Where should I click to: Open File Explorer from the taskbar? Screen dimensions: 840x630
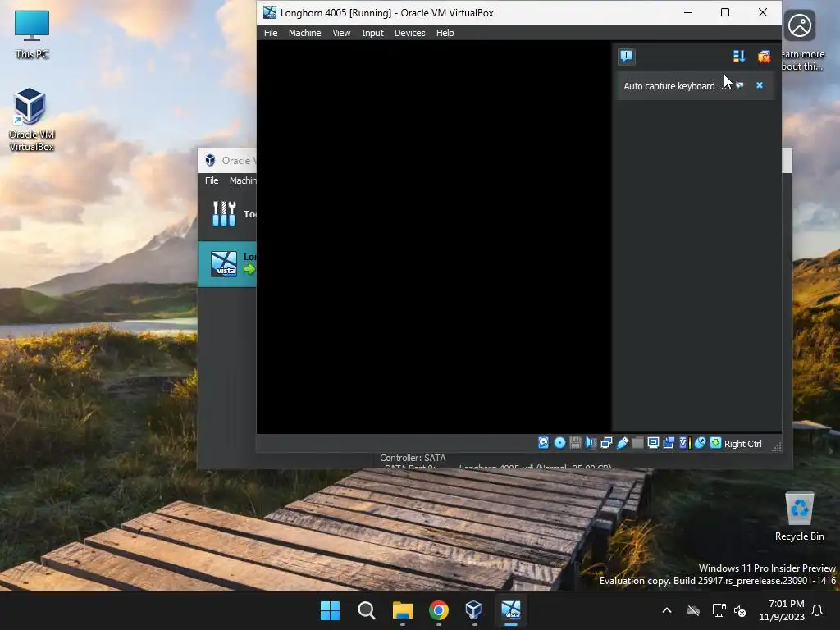pyautogui.click(x=402, y=610)
